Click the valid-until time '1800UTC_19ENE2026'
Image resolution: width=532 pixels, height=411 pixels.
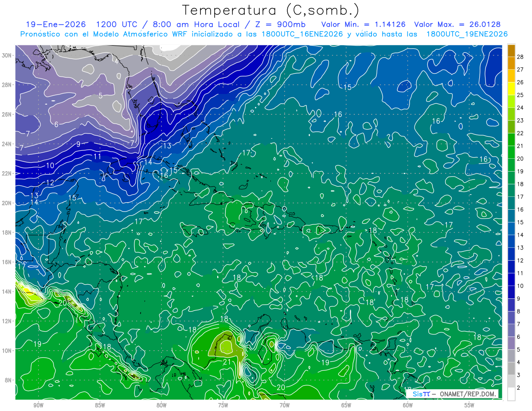pyautogui.click(x=467, y=34)
